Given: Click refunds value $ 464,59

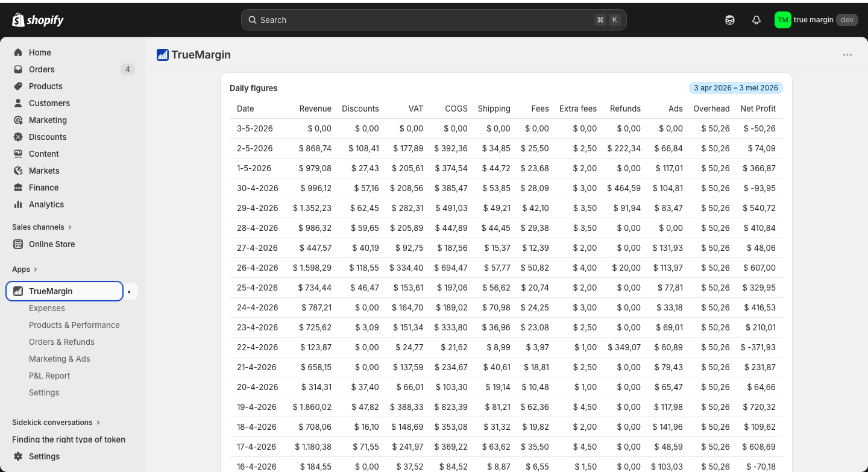Looking at the screenshot, I should (x=624, y=188).
